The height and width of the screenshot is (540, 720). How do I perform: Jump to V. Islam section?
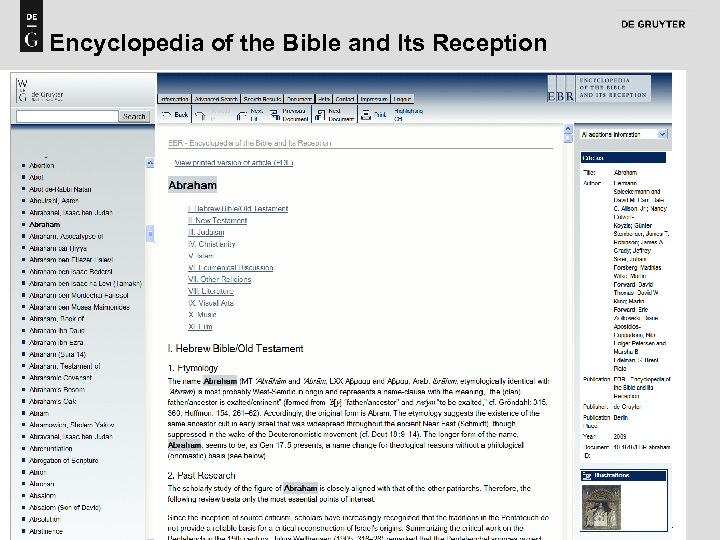coord(201,256)
